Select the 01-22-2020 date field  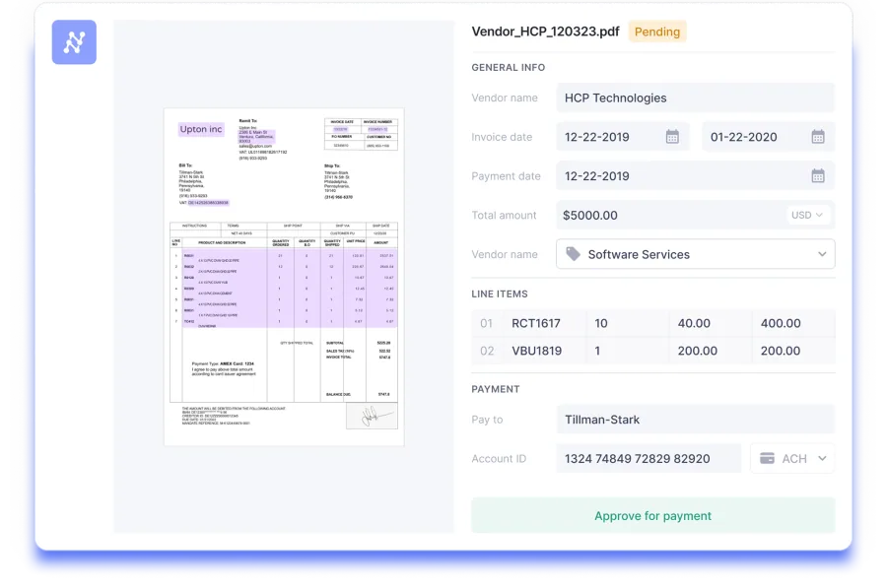pyautogui.click(x=768, y=137)
